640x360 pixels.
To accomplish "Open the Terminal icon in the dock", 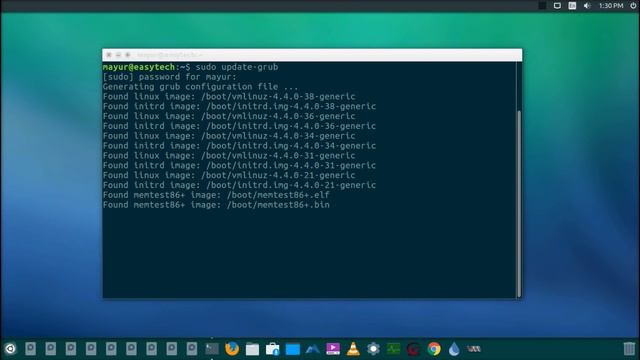I will click(x=212, y=349).
